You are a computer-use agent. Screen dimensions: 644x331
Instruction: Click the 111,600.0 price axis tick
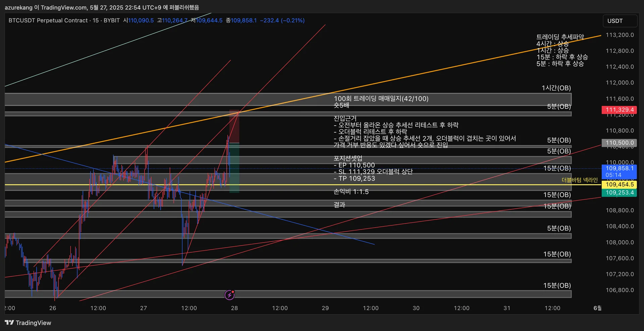[620, 99]
